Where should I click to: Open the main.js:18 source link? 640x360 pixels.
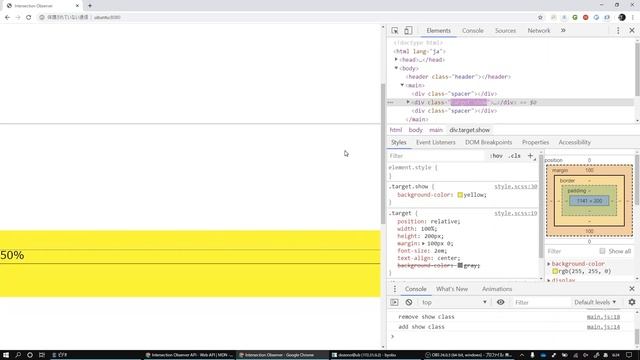[x=603, y=317]
